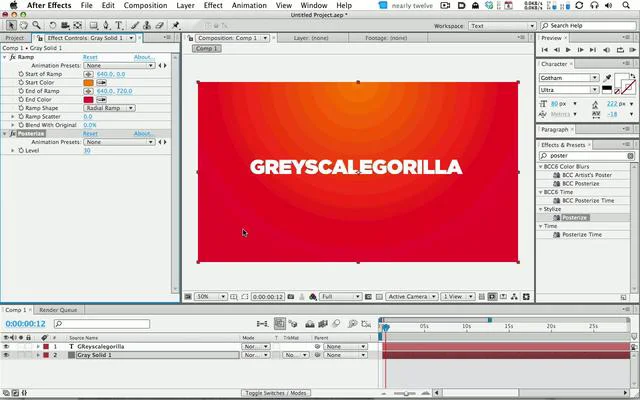The height and width of the screenshot is (400, 640).
Task: Reset the Ramp effect
Action: [x=90, y=57]
